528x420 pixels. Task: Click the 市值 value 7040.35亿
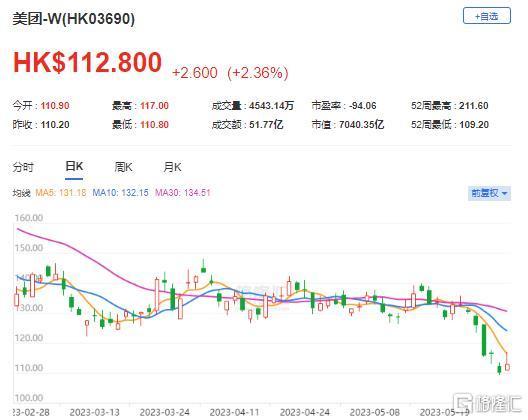point(361,125)
